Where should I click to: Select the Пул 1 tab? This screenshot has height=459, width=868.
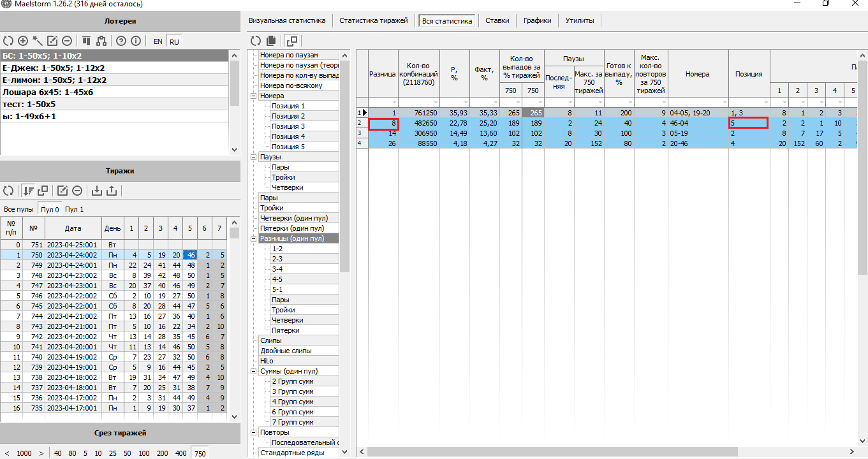(x=74, y=209)
